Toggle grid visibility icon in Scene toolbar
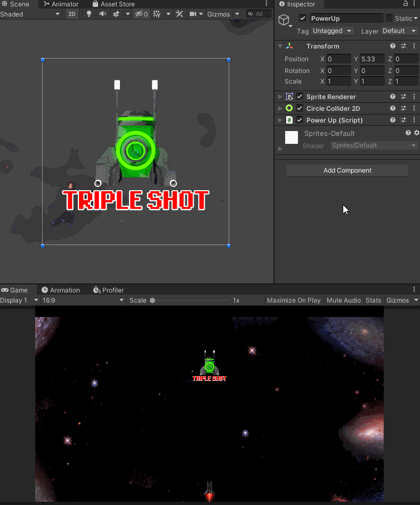This screenshot has width=420, height=505. coord(157,14)
